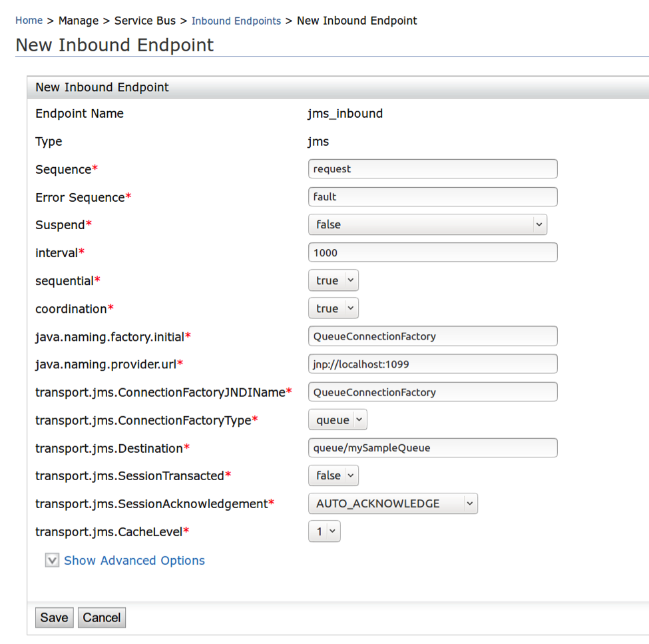Open the SessionTransacted dropdown

click(333, 476)
